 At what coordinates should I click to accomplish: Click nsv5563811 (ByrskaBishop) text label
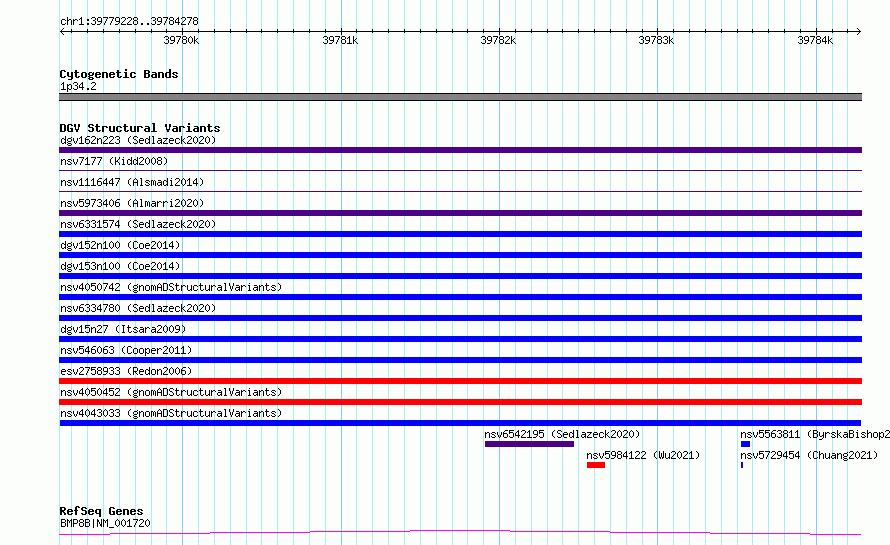pos(815,434)
